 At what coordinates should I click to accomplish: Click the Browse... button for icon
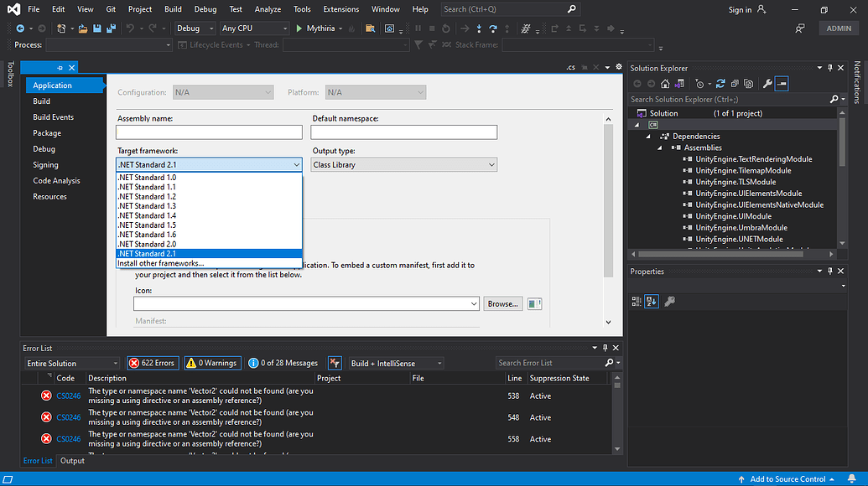pyautogui.click(x=502, y=304)
